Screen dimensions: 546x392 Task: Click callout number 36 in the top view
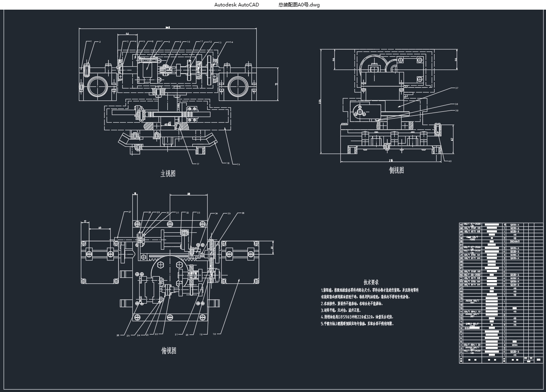tap(243, 213)
